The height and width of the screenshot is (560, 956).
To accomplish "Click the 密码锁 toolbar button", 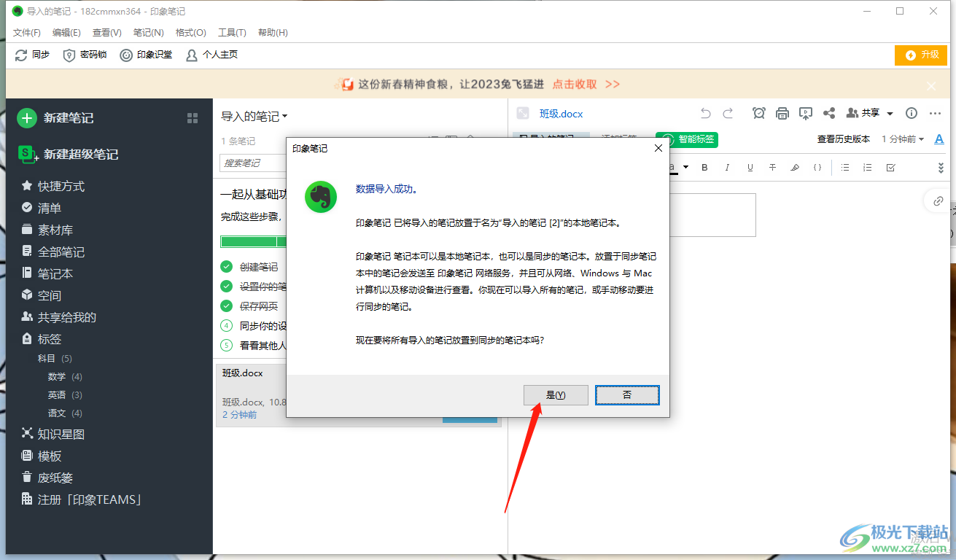I will coord(85,55).
